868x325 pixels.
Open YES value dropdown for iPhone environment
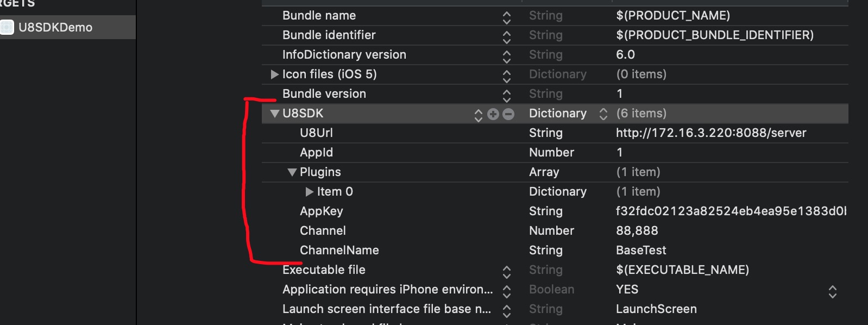click(833, 292)
